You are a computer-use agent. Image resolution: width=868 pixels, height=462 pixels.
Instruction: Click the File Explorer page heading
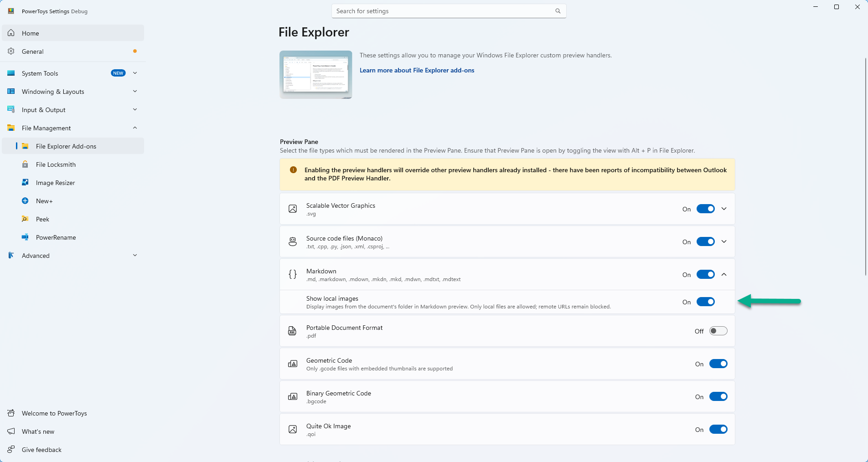point(314,32)
